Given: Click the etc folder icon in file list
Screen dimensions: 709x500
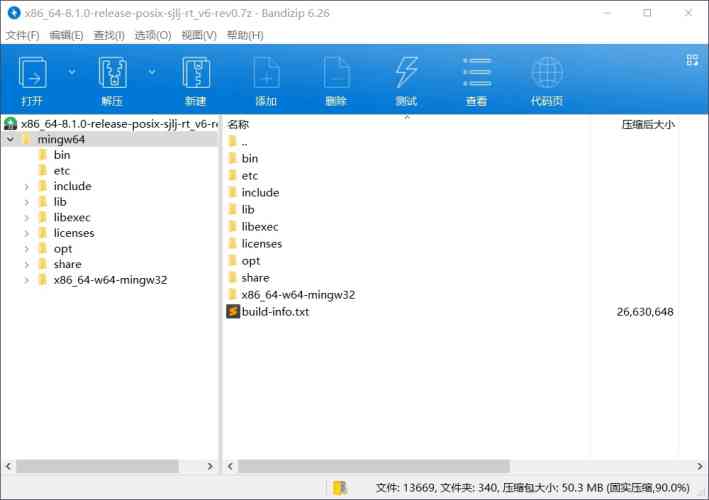Looking at the screenshot, I should [x=233, y=175].
